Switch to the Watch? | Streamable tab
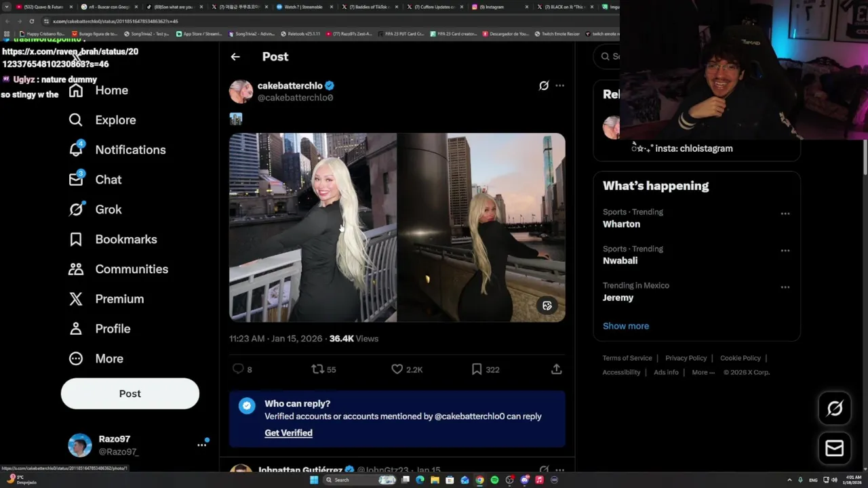Image resolution: width=868 pixels, height=488 pixels. pos(304,7)
